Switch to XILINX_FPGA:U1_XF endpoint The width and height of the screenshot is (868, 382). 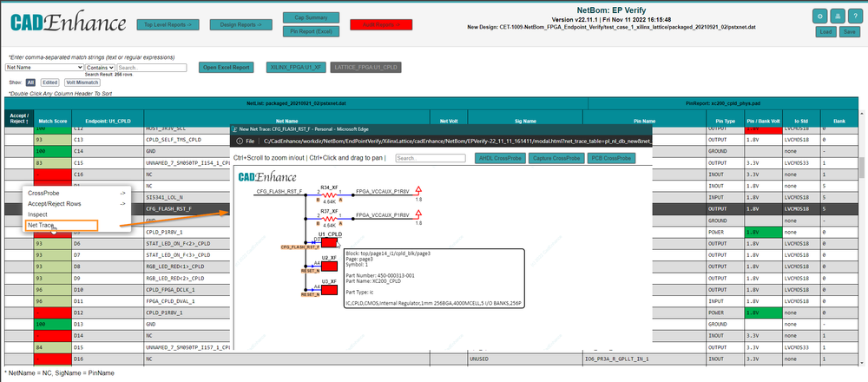(x=296, y=68)
